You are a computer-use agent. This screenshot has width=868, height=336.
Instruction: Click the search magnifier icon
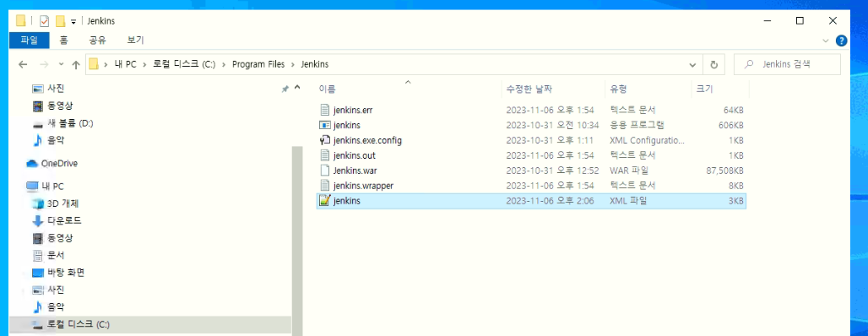[x=749, y=64]
